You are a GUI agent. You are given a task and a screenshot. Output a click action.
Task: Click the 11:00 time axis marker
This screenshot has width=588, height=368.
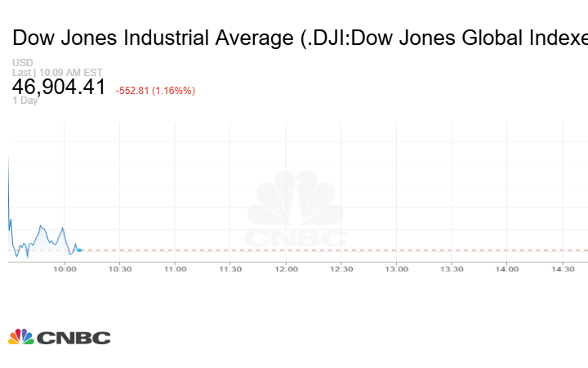point(175,268)
